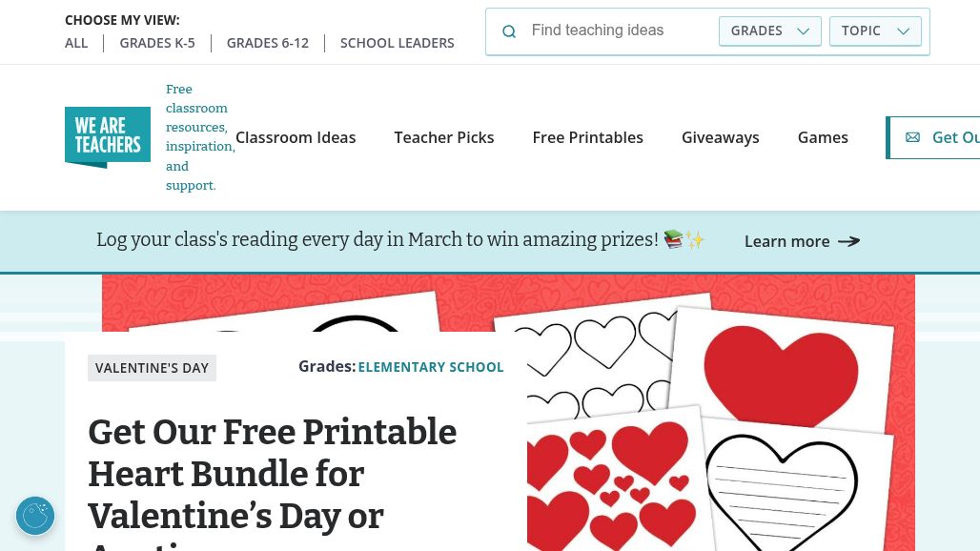The height and width of the screenshot is (551, 980).
Task: Follow the Elementary School grade link
Action: point(431,367)
